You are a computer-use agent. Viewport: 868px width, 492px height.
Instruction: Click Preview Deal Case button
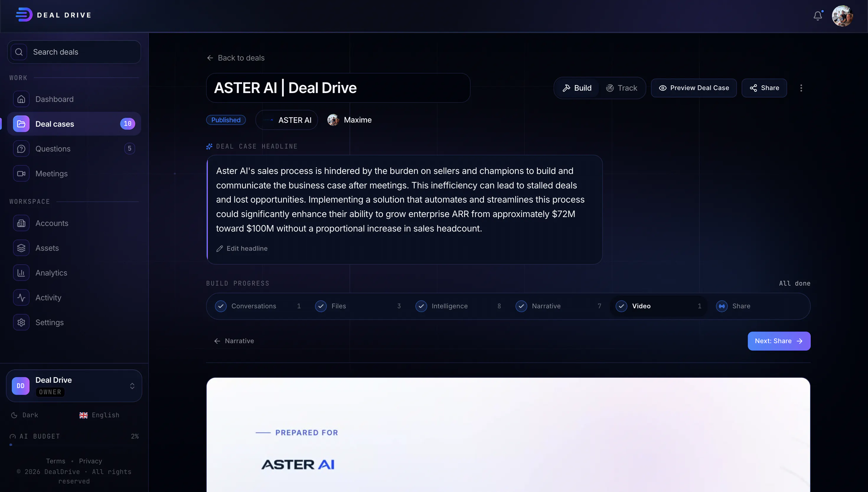point(694,88)
